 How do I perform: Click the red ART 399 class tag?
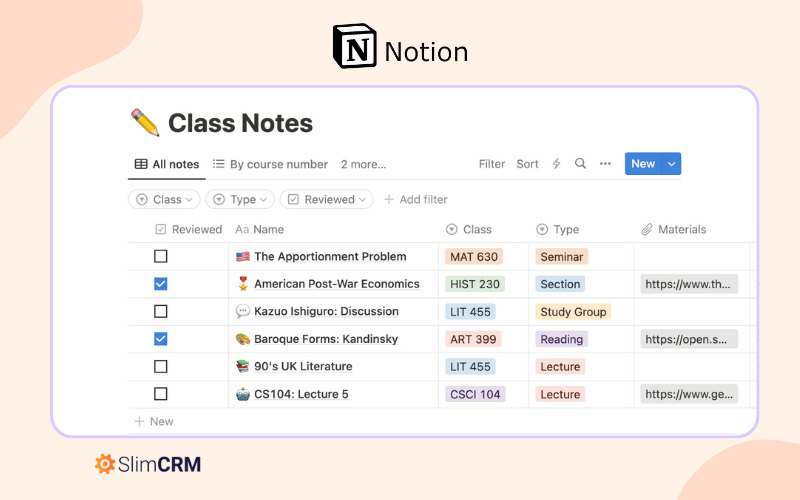coord(473,339)
